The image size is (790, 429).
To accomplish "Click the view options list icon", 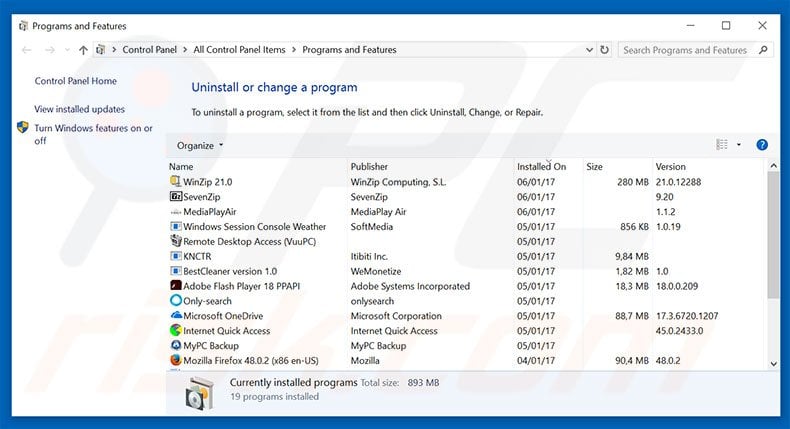I will [721, 145].
